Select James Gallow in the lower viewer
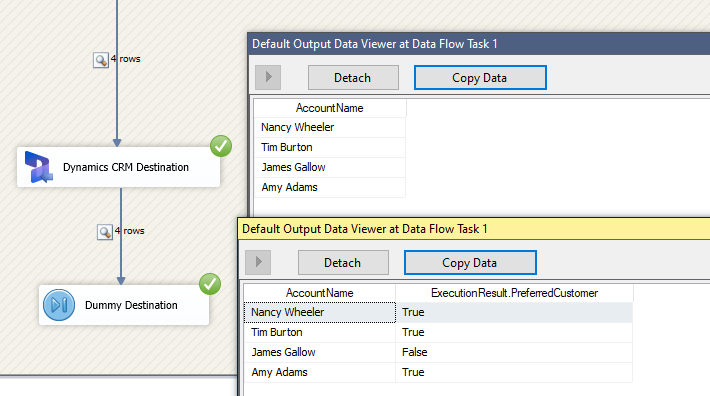710x396 pixels. coord(320,352)
